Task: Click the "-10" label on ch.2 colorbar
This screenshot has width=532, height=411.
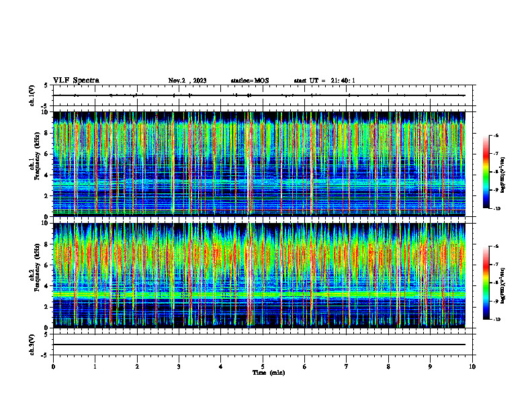Action: click(497, 320)
